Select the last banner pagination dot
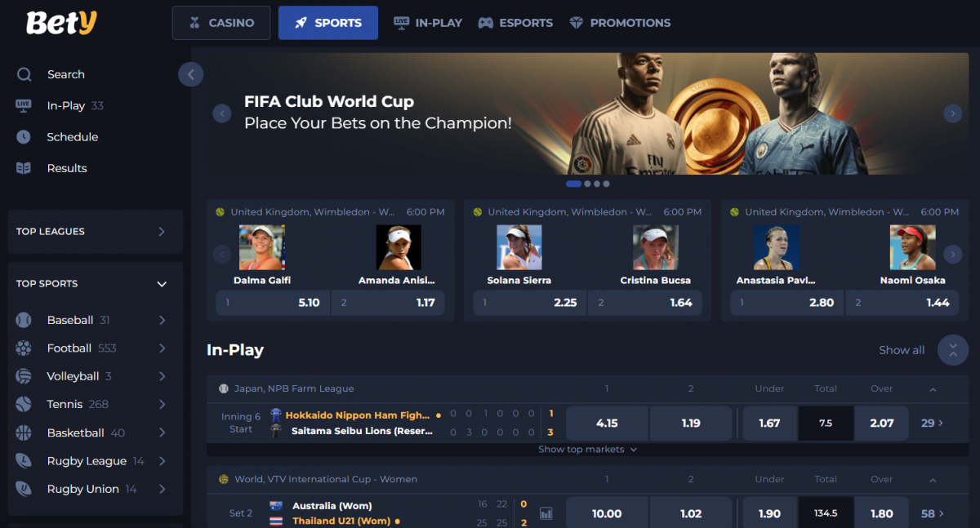The image size is (980, 528). [x=606, y=184]
